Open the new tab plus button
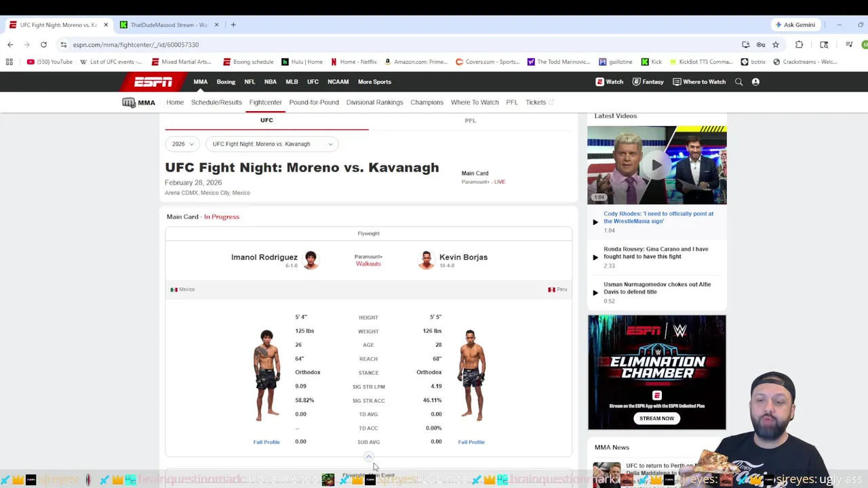Viewport: 868px width, 488px height. (x=233, y=25)
